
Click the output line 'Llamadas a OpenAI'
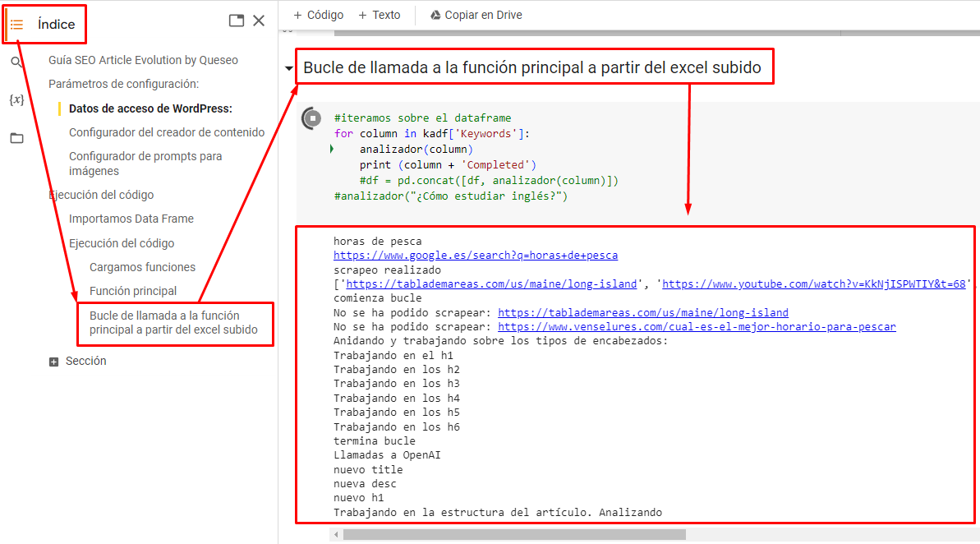point(387,454)
